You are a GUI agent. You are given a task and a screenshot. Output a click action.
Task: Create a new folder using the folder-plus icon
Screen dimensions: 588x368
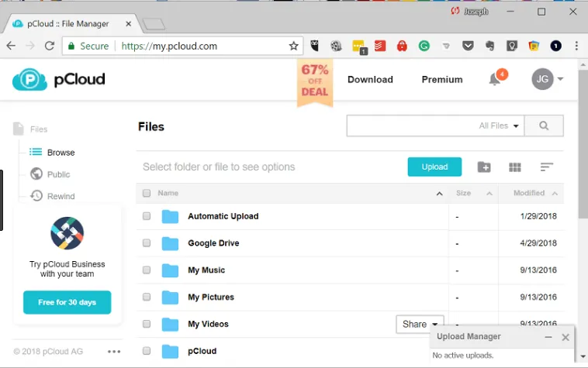click(x=484, y=167)
